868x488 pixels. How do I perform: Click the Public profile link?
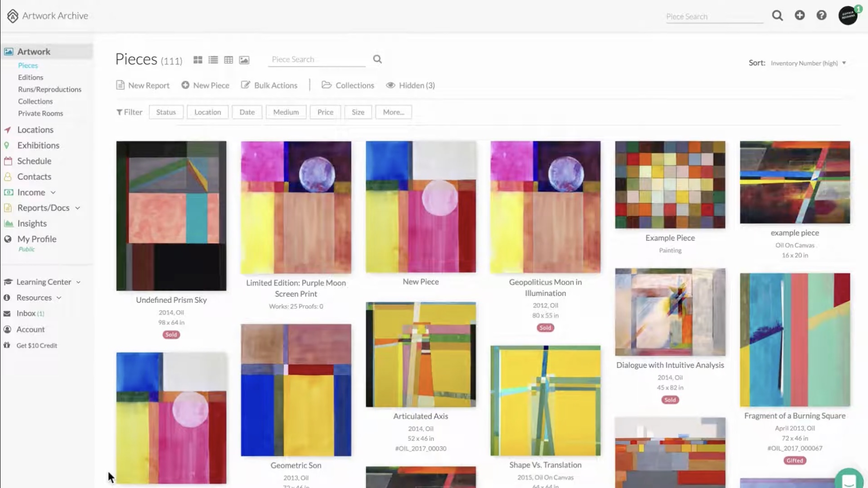point(27,249)
